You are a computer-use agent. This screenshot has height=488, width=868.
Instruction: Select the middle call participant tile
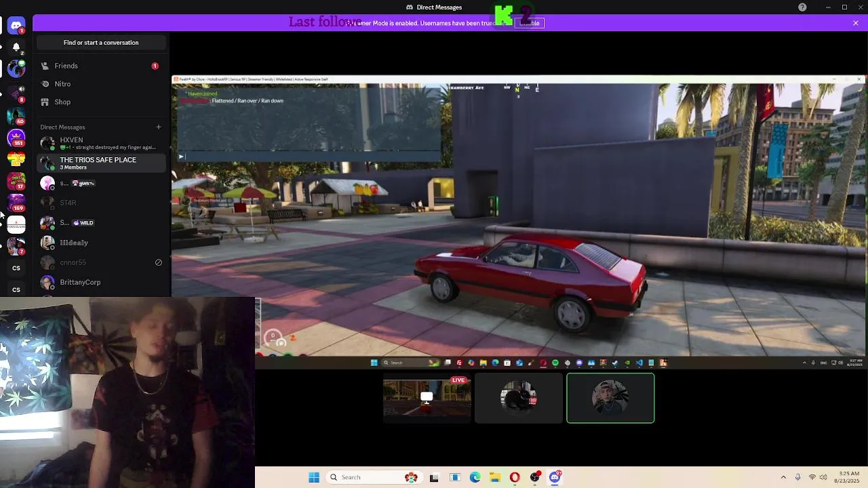pyautogui.click(x=519, y=399)
